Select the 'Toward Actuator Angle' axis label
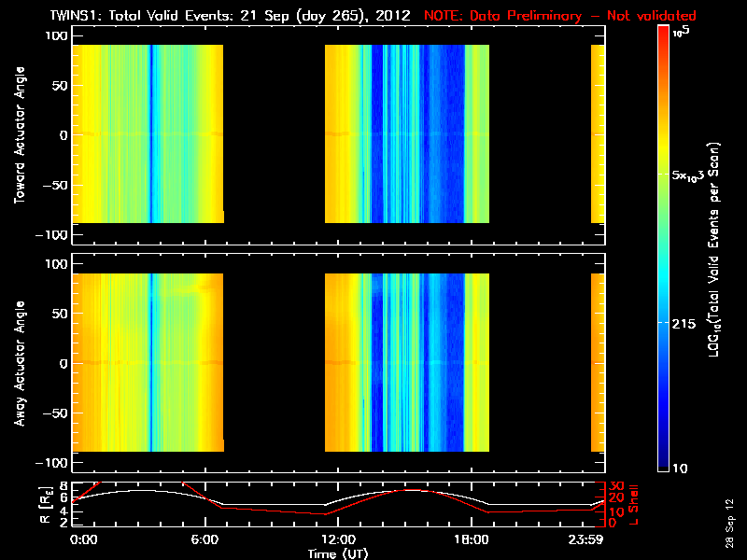Image resolution: width=747 pixels, height=560 pixels. coord(20,134)
